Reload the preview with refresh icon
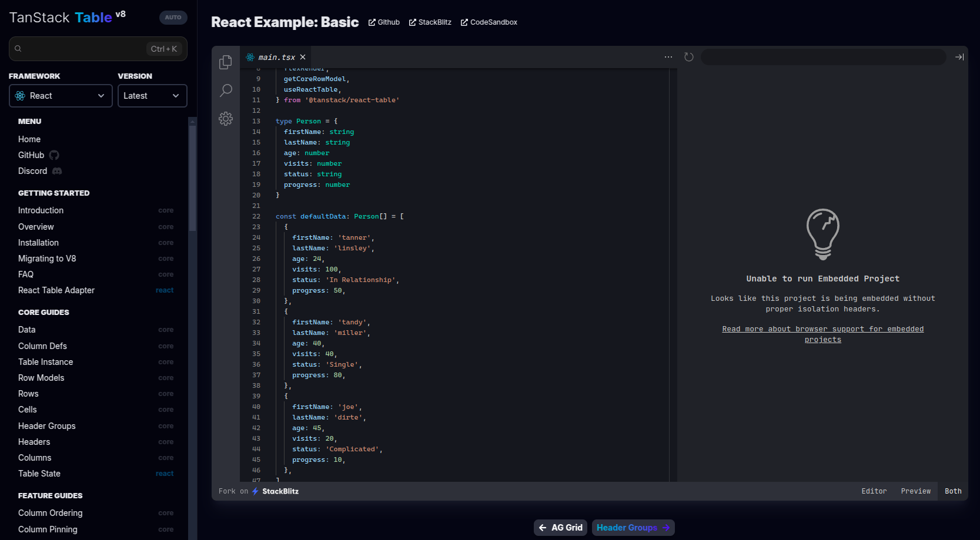The height and width of the screenshot is (540, 980). pos(689,57)
